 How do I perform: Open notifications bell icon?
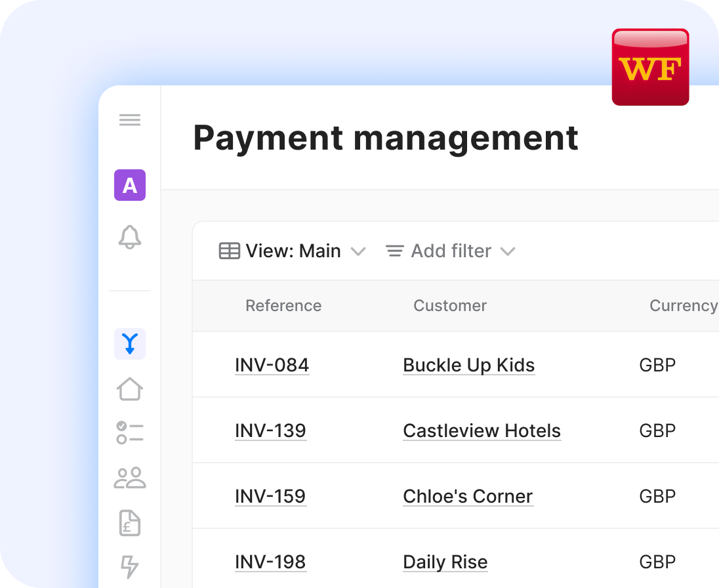pyautogui.click(x=130, y=237)
